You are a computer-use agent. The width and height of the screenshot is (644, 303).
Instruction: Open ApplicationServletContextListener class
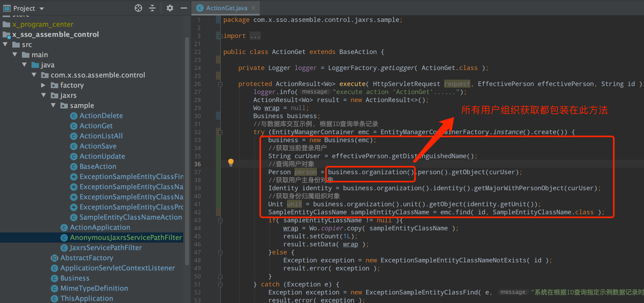118,268
